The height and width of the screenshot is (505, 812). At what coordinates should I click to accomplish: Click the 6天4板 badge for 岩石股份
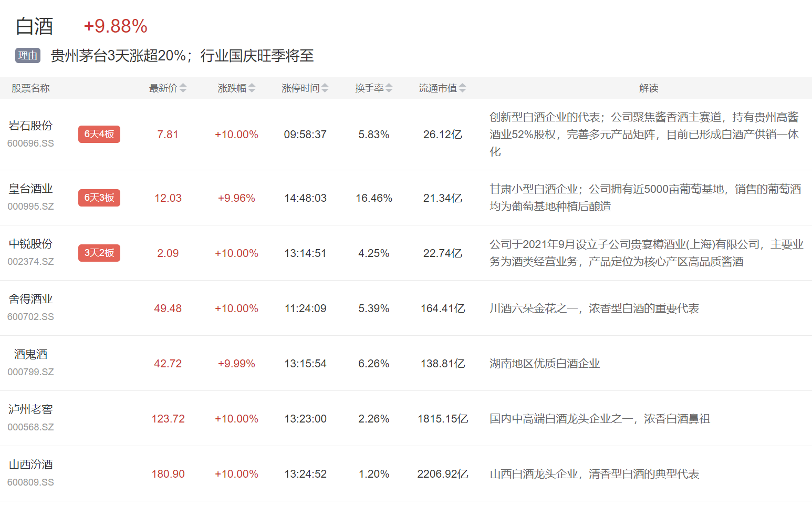click(99, 135)
